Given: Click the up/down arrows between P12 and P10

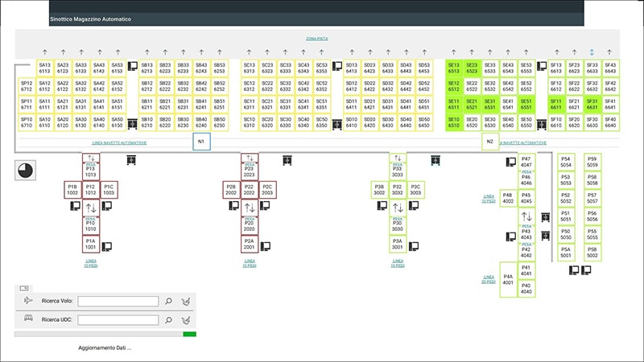Looking at the screenshot, I should tap(90, 208).
